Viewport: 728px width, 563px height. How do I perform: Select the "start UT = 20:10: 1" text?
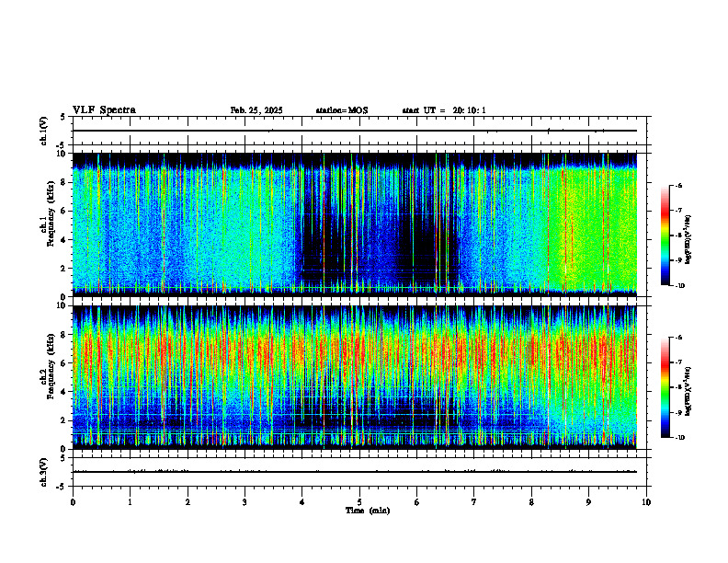coord(444,110)
